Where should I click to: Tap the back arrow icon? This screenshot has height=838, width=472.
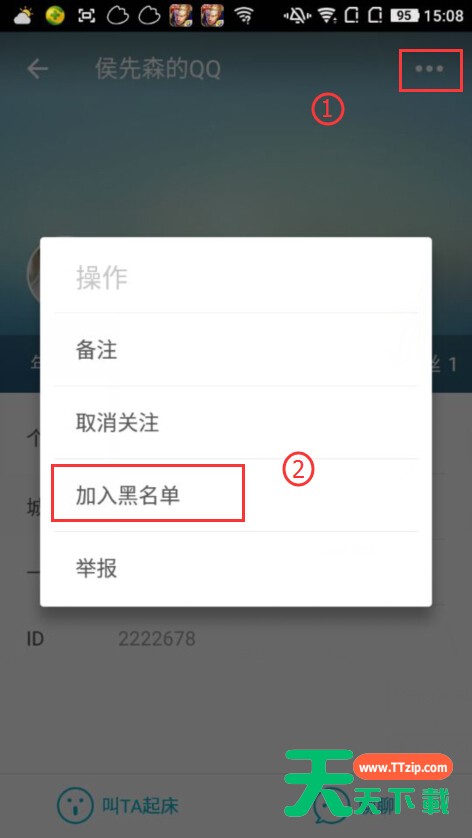[x=37, y=69]
